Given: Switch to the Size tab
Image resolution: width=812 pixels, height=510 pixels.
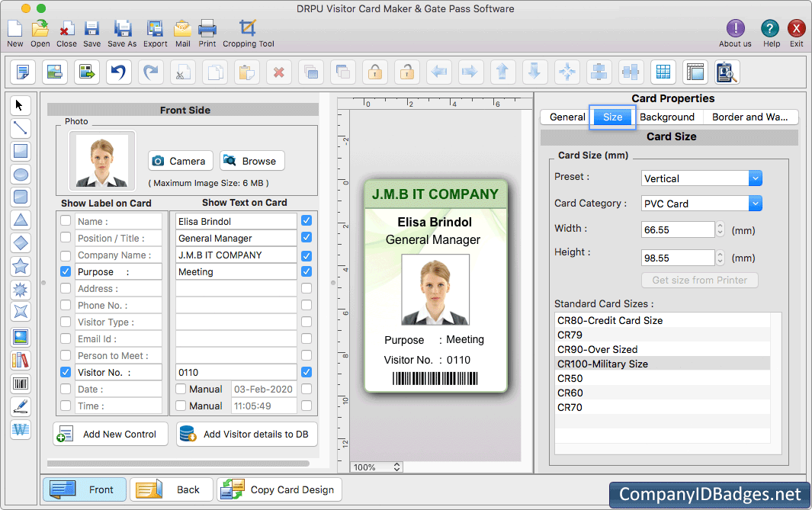Looking at the screenshot, I should coord(613,117).
